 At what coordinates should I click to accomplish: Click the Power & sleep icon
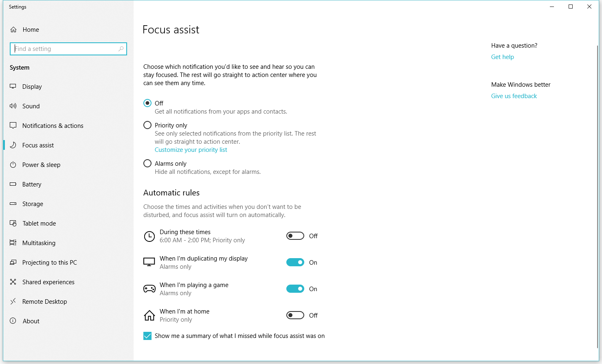(13, 165)
